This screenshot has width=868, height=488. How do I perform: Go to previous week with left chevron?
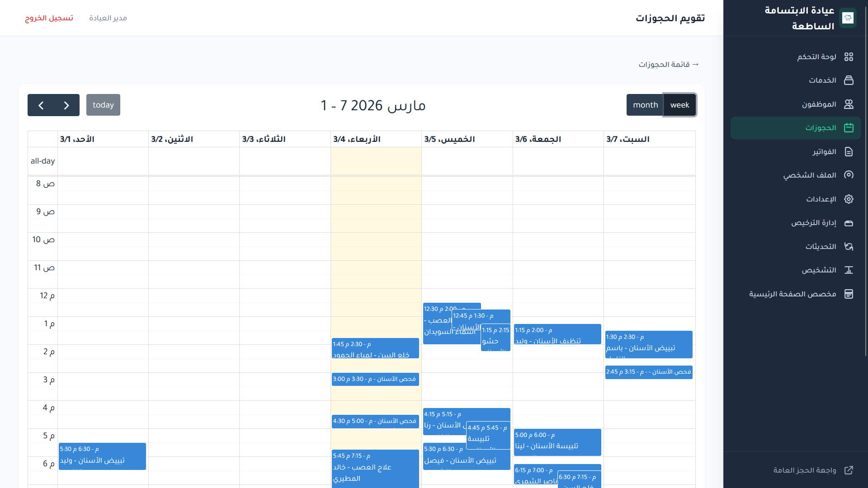click(x=41, y=105)
